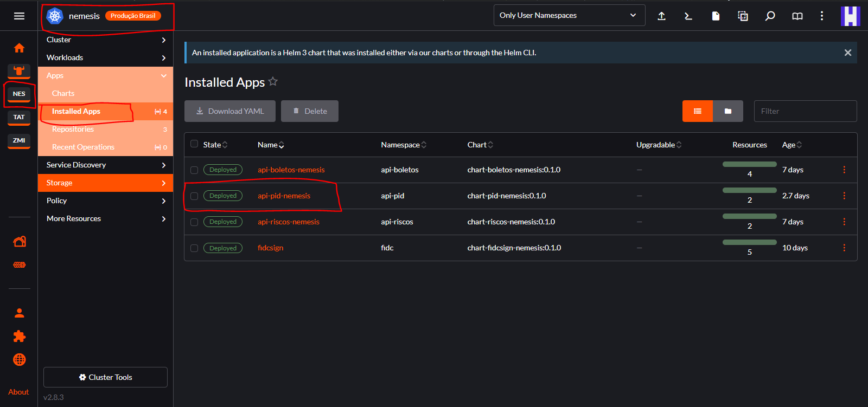Open the Only User Namespaces dropdown

click(x=569, y=15)
